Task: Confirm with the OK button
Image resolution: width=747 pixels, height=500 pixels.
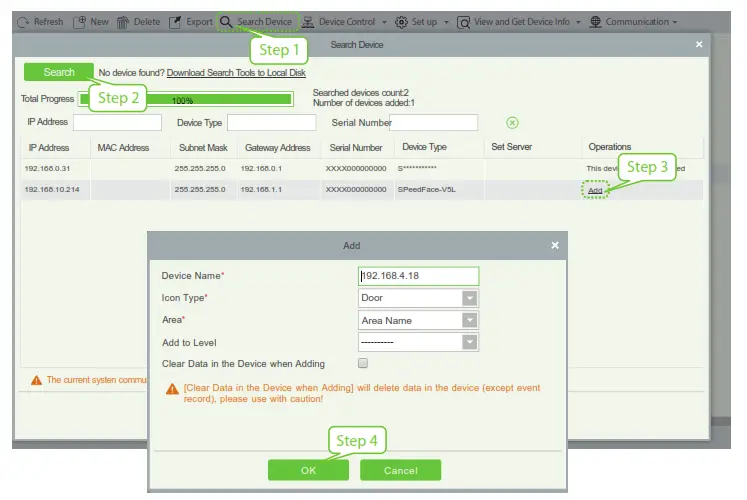Action: click(308, 470)
